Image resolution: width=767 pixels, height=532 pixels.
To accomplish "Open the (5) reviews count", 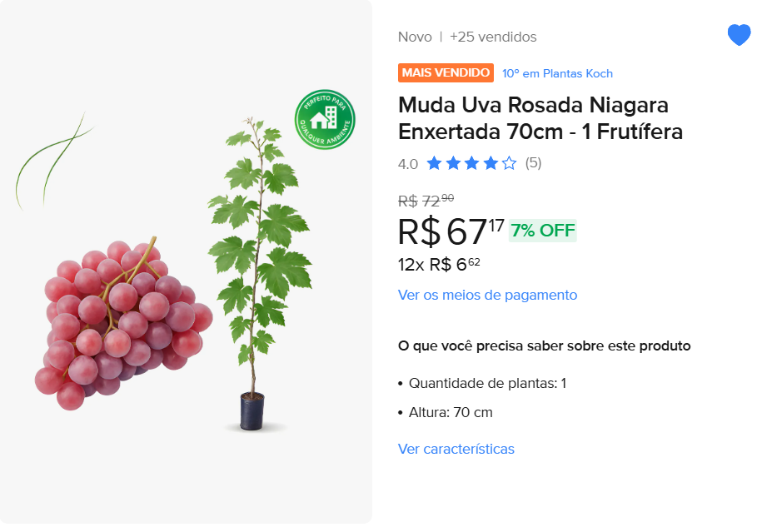I will click(533, 163).
